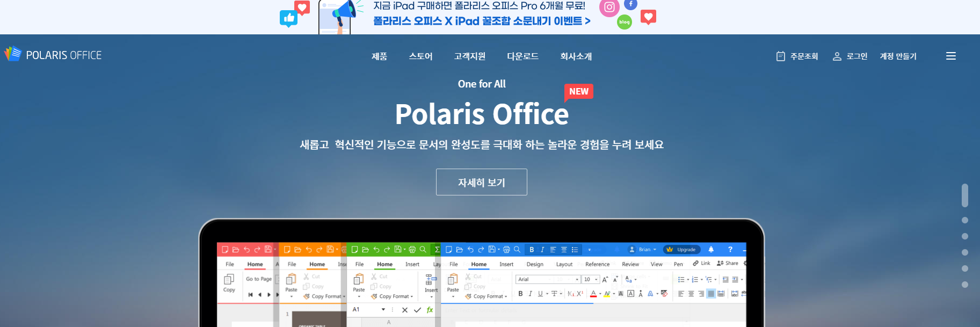Click the redo icon in the green toolbar
This screenshot has width=980, height=327.
coord(387,250)
